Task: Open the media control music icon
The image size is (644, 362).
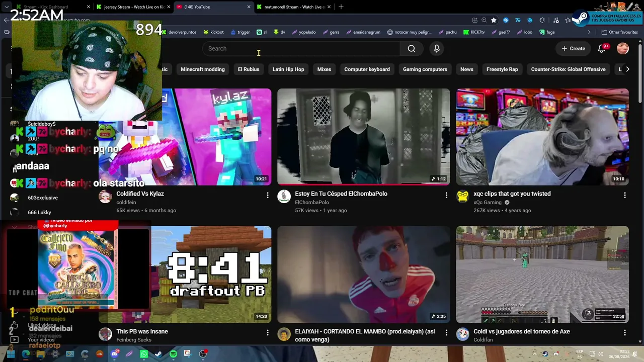Action: (556, 20)
